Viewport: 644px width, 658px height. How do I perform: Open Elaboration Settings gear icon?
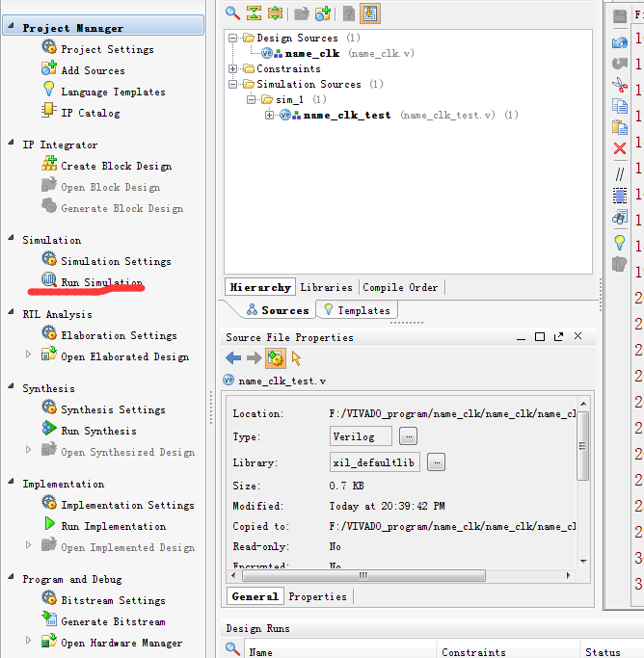pos(49,332)
